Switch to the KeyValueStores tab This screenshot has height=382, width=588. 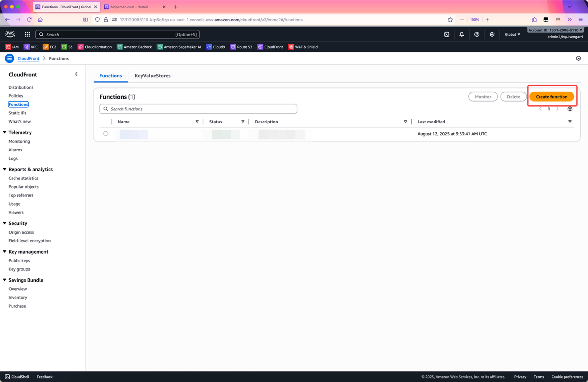[x=152, y=76]
